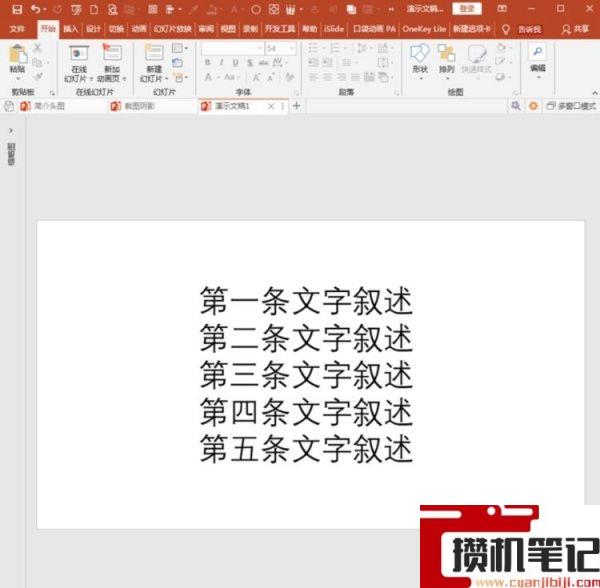Switch to the OneKey Lite tab
Screen dimensions: 600x588
pyautogui.click(x=424, y=29)
